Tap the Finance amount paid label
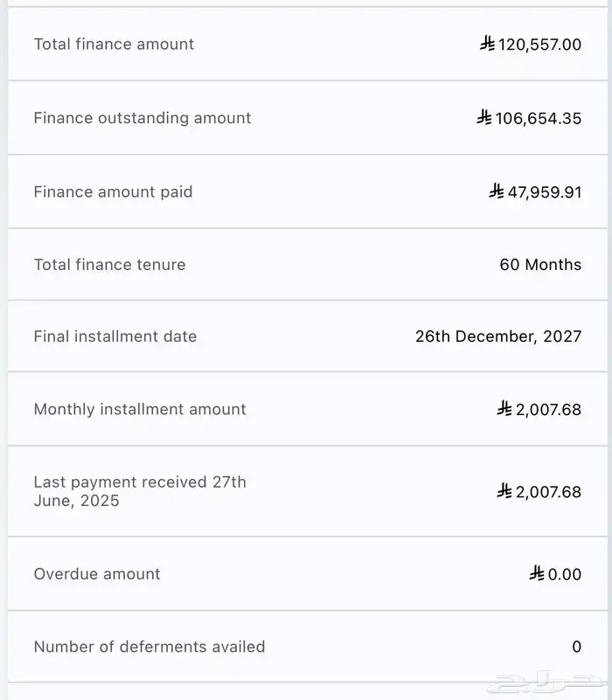This screenshot has height=700, width=612. [113, 192]
